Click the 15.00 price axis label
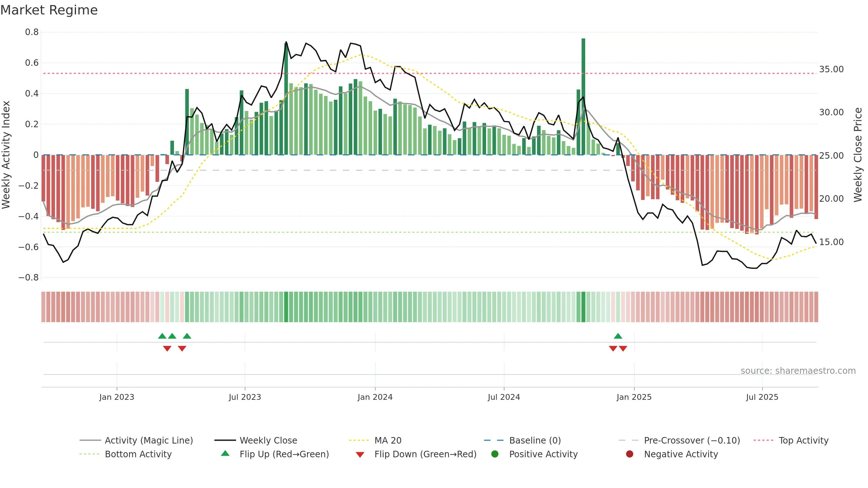The height and width of the screenshot is (488, 868). (x=831, y=242)
